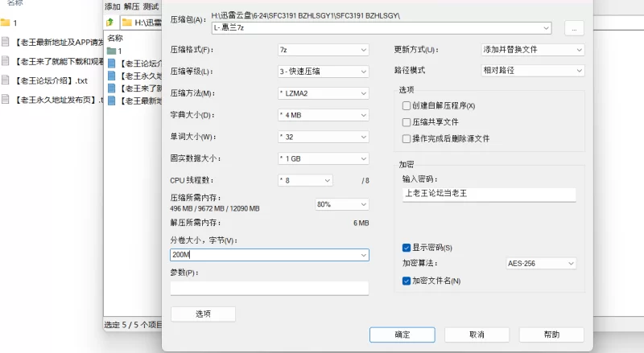Click the 496 MB / 9672 MB / 12090 MB memory text
Image resolution: width=644 pixels, height=353 pixels.
[214, 208]
